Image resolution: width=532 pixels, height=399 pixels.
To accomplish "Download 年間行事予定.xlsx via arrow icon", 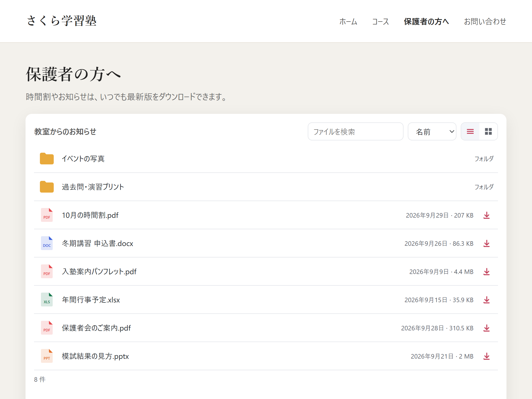I will click(x=487, y=300).
